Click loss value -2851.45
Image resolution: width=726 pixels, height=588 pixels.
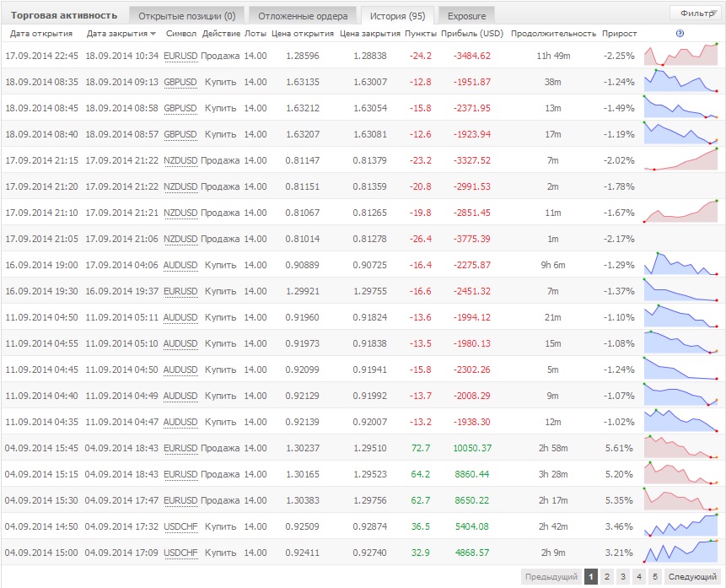click(472, 213)
